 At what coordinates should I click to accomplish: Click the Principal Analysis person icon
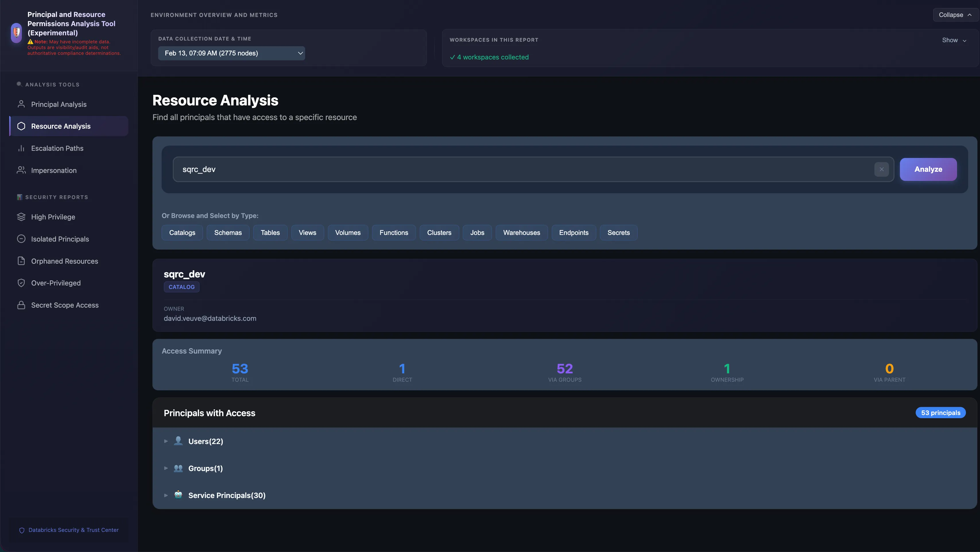coord(21,104)
